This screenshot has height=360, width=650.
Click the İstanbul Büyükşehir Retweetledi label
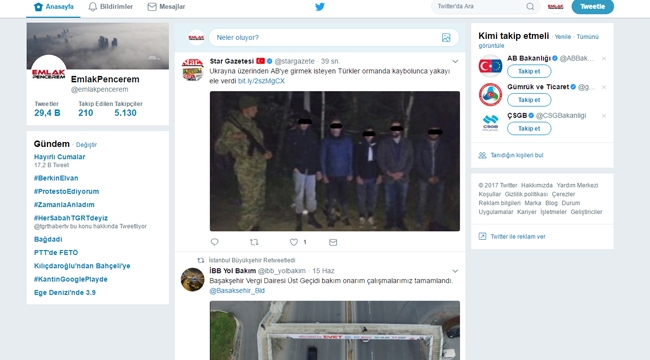pyautogui.click(x=252, y=260)
